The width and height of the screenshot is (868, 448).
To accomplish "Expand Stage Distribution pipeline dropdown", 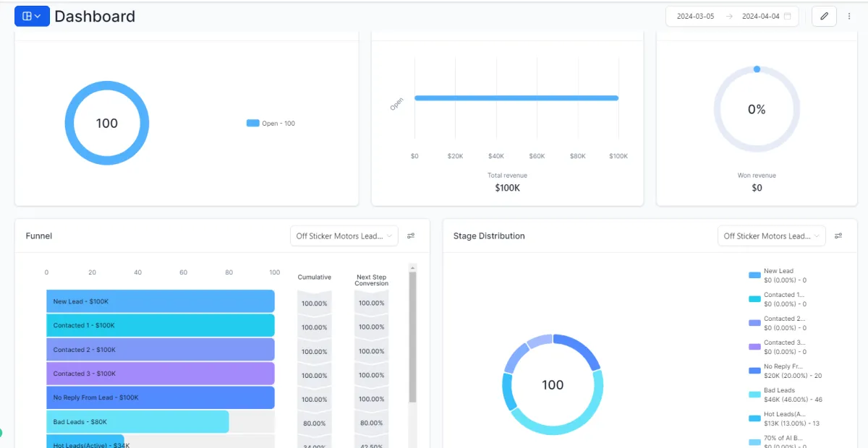I will coord(772,236).
